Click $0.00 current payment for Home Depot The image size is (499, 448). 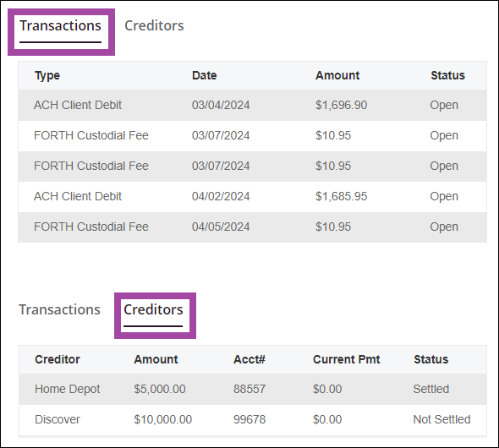click(x=327, y=389)
